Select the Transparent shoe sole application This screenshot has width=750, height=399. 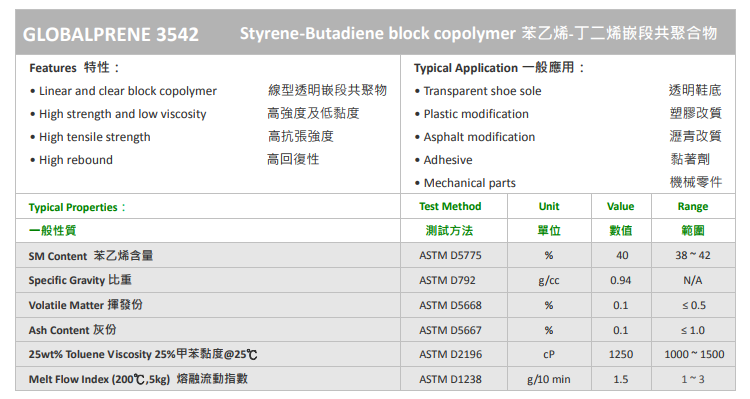[x=482, y=91]
